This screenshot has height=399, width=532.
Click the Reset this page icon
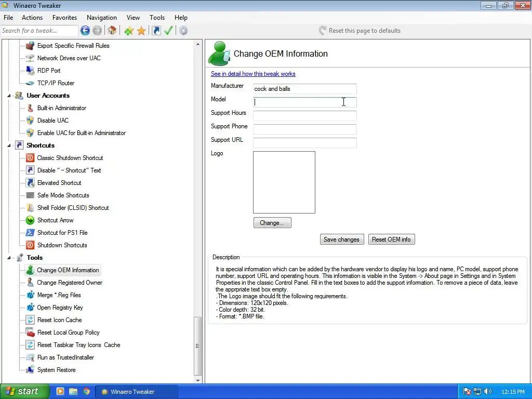coord(322,31)
